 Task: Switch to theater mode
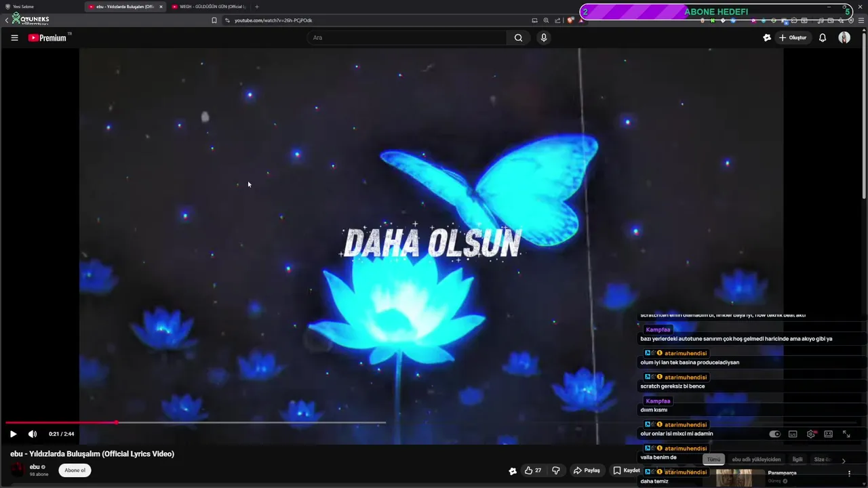[x=829, y=434]
